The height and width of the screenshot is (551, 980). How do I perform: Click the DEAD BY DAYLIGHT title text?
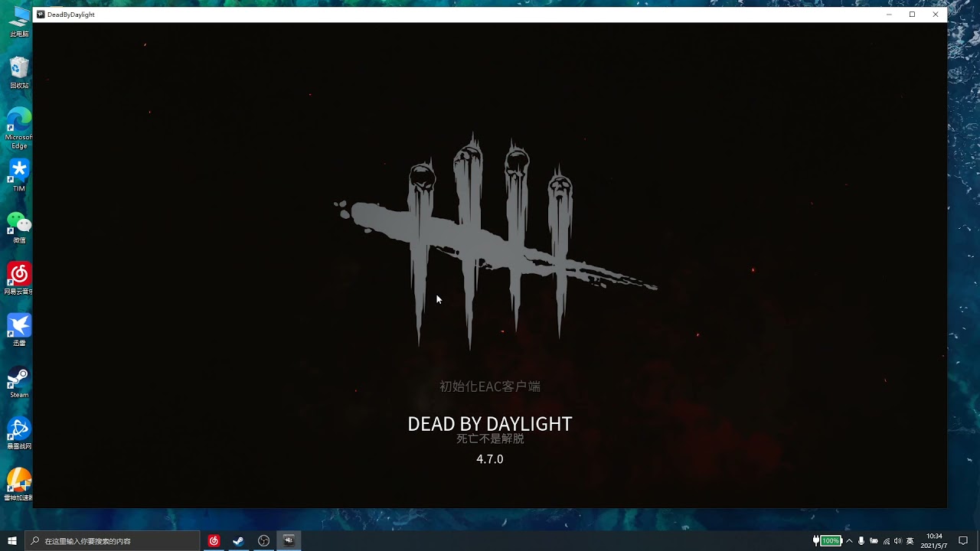click(490, 424)
